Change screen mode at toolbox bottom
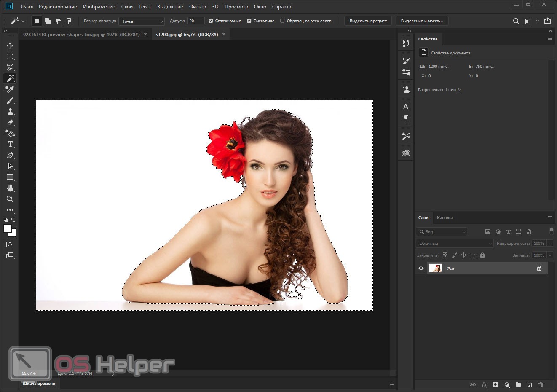Screen dimensions: 557x392 10,255
